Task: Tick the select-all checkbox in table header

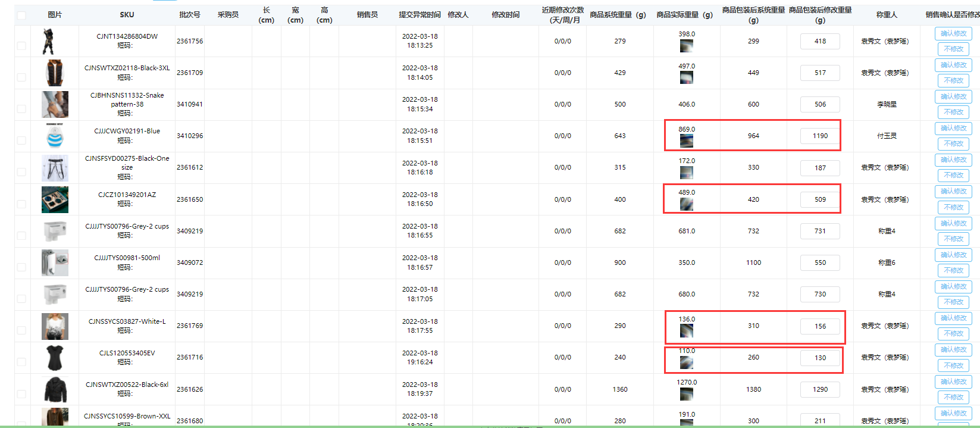Action: pos(21,15)
